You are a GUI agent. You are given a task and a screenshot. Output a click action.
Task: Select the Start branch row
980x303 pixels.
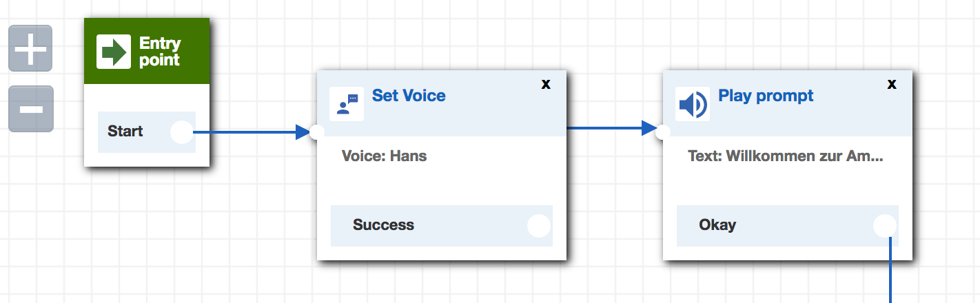(x=147, y=132)
